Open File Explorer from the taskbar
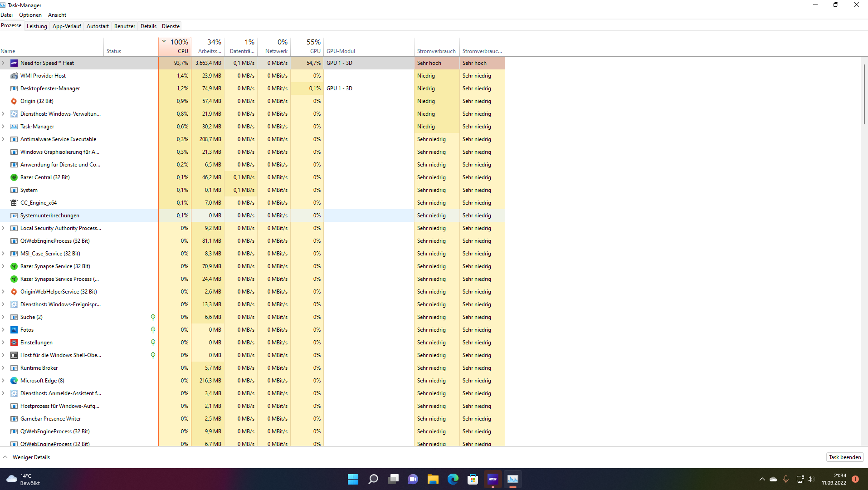 pos(433,479)
